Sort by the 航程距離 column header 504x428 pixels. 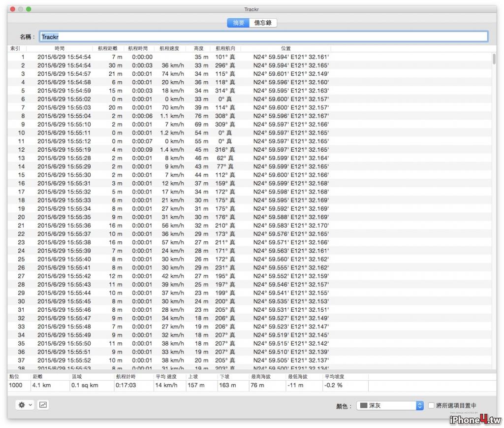pyautogui.click(x=108, y=48)
